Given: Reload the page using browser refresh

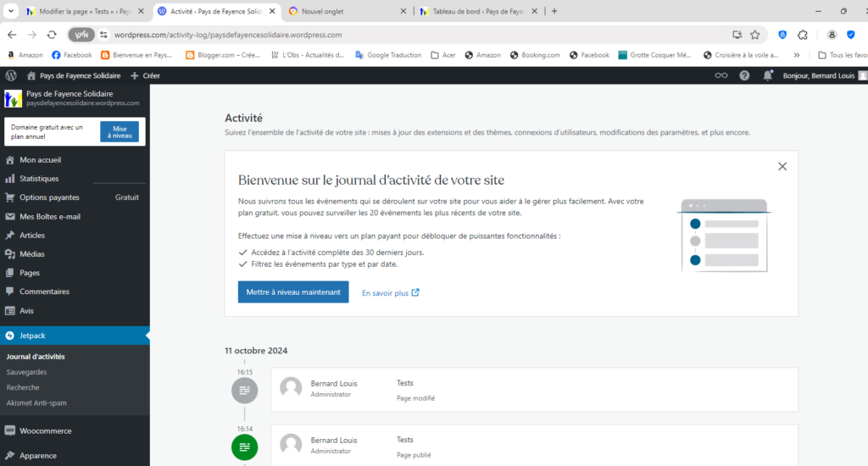Looking at the screenshot, I should click(52, 35).
